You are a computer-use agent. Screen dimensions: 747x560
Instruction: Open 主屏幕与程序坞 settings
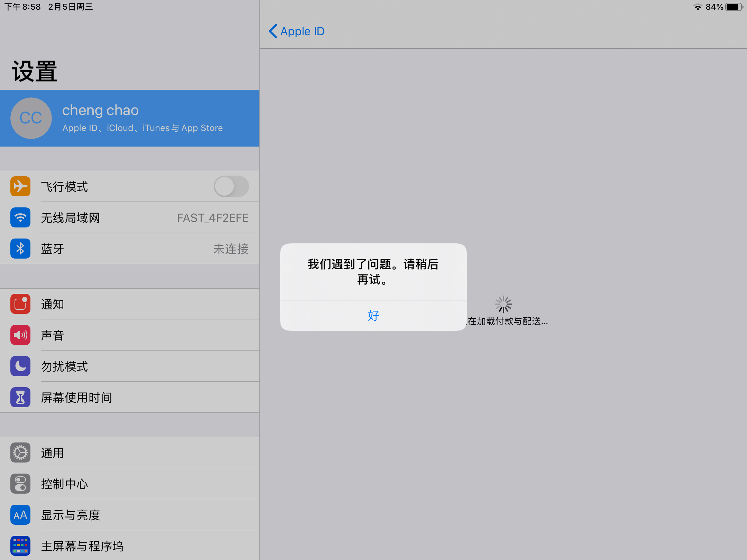tap(82, 546)
